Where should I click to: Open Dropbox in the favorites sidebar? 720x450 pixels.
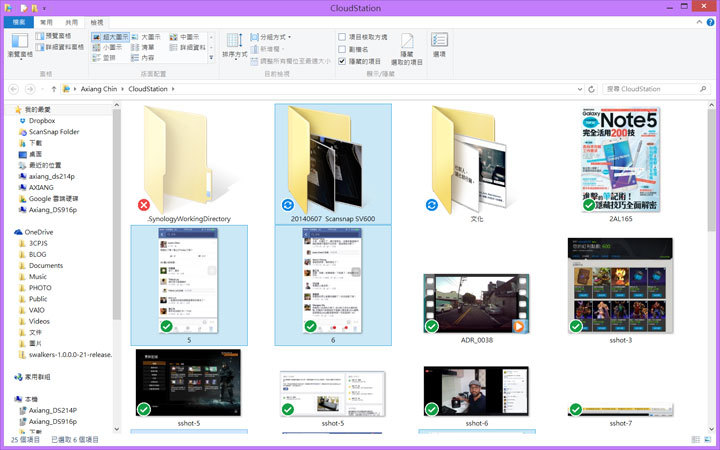41,120
